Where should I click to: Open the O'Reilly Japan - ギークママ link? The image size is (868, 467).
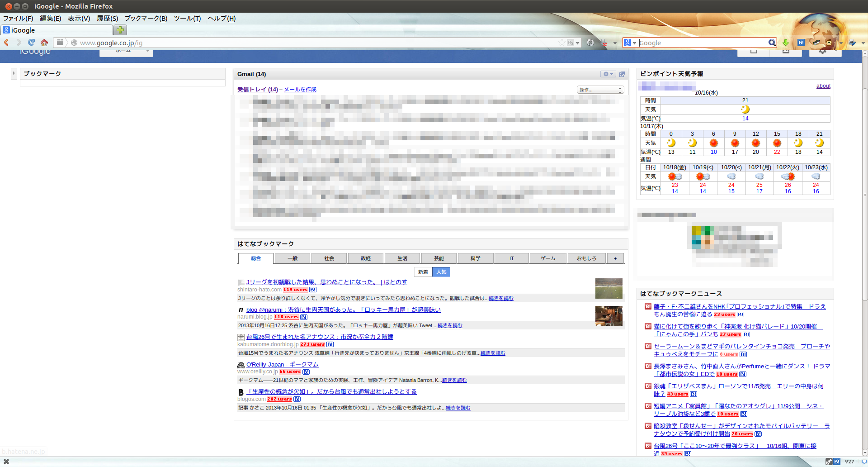pos(283,365)
